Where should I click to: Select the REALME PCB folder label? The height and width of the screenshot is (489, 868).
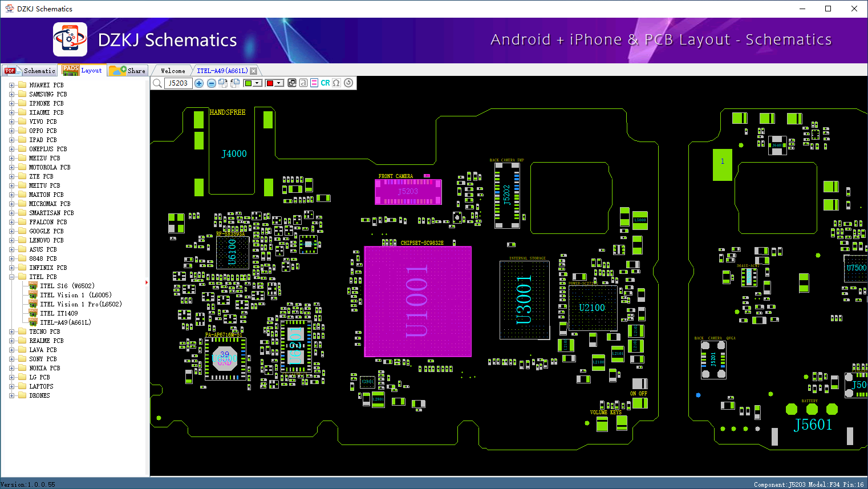tap(46, 341)
